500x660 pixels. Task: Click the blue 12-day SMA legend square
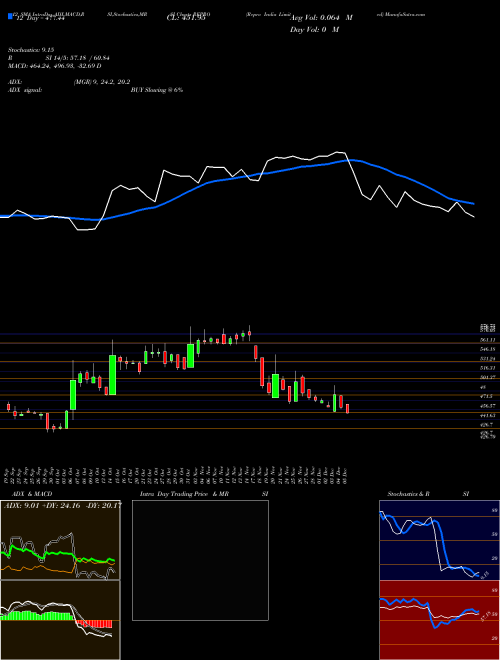pos(11,17)
